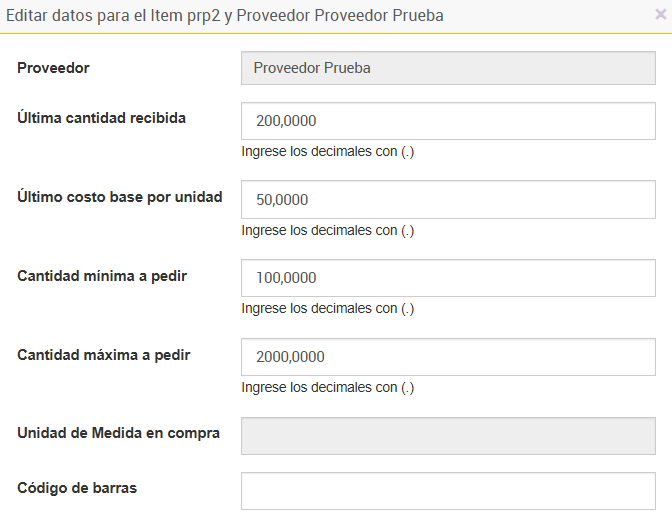Click decimals hint under Último costo base
This screenshot has width=672, height=522.
tap(328, 230)
